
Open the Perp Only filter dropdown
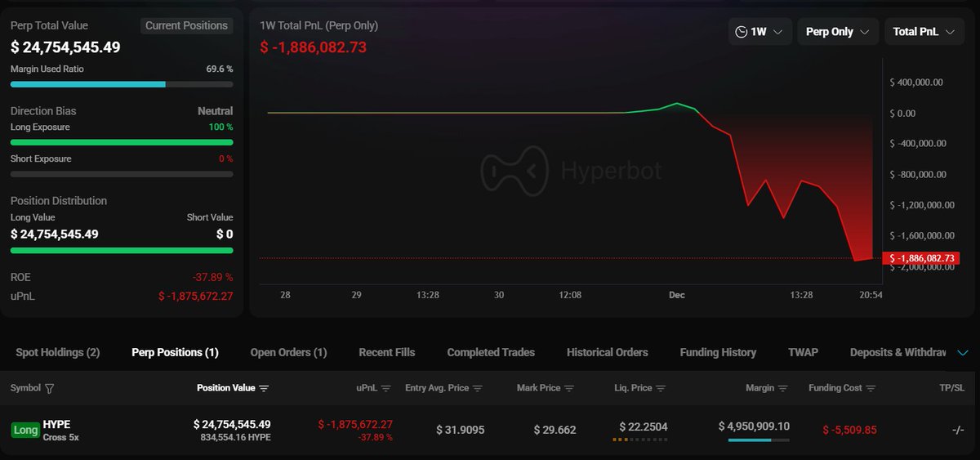coord(838,32)
